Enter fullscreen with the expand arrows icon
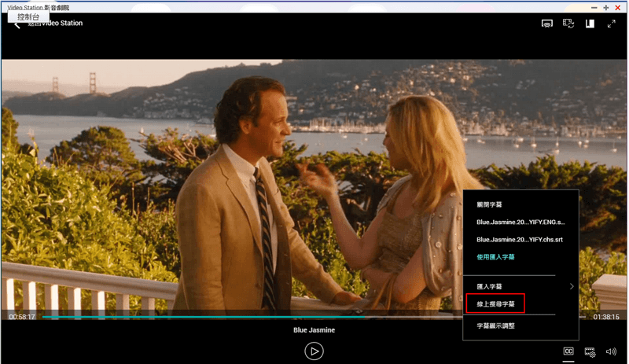This screenshot has height=364, width=629. (x=612, y=24)
